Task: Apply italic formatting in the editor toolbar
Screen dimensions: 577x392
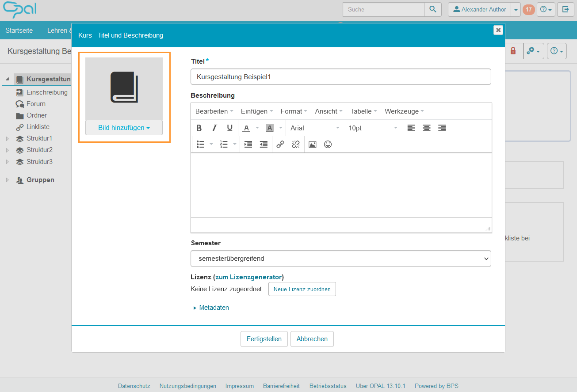Action: (214, 128)
